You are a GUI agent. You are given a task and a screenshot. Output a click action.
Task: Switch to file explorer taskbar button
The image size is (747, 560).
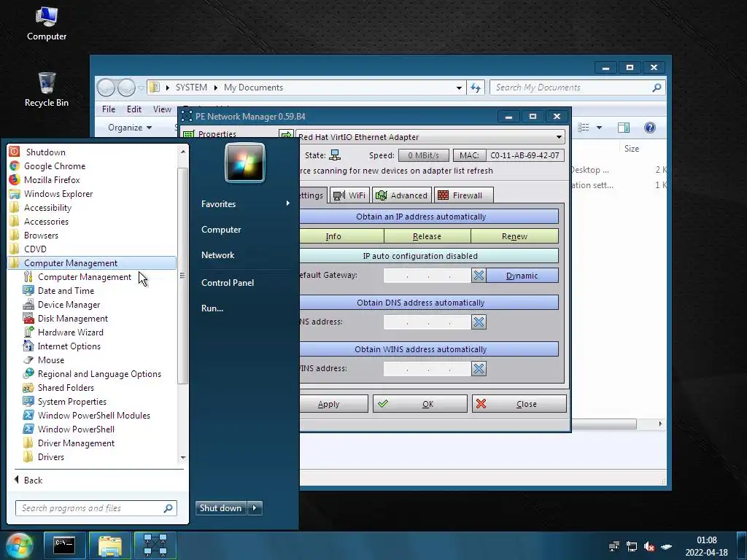pos(109,545)
